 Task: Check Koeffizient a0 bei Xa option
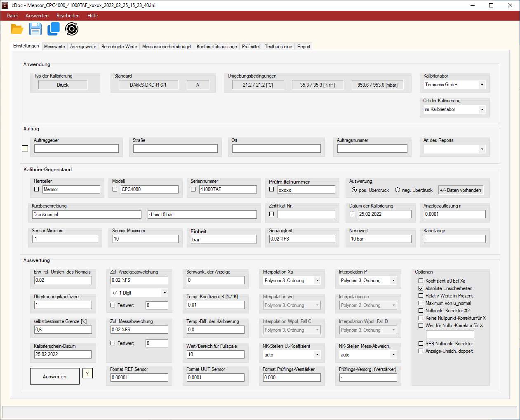tap(421, 281)
